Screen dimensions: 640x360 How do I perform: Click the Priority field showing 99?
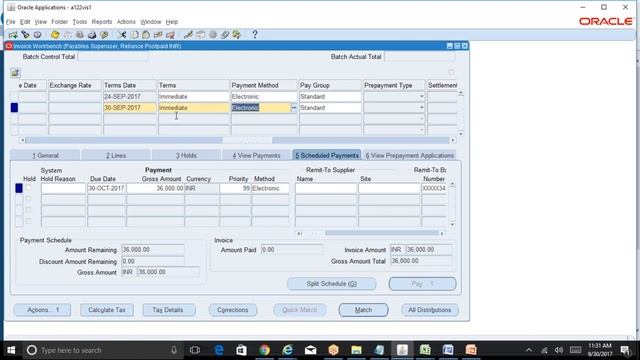pyautogui.click(x=235, y=188)
